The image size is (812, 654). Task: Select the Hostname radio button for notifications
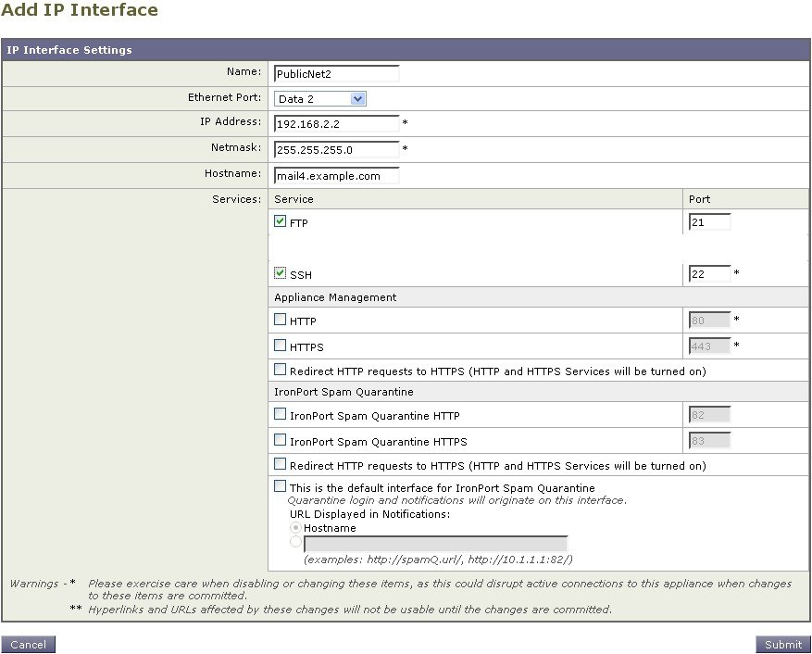pyautogui.click(x=295, y=527)
